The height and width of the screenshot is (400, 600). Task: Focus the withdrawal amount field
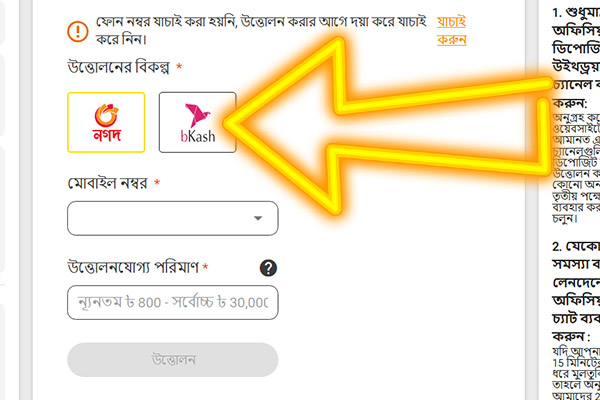point(173,302)
